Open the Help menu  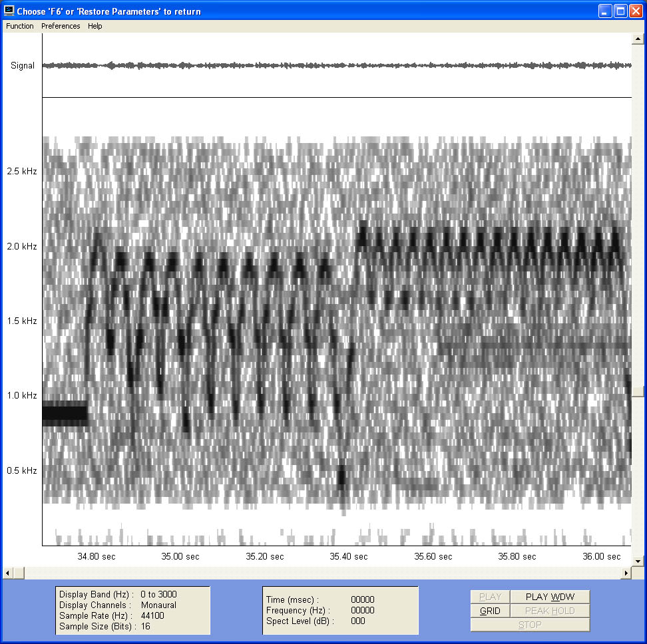95,26
